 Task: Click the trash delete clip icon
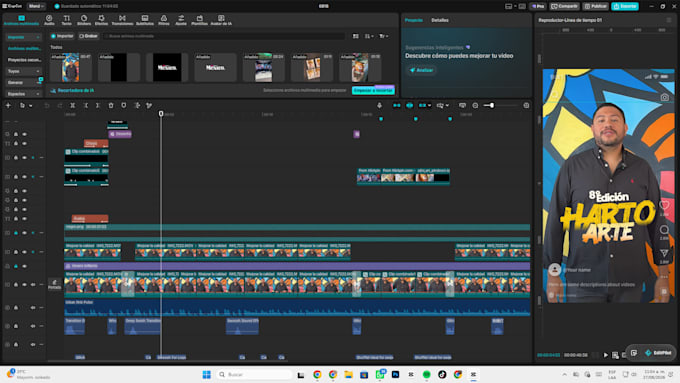pos(111,105)
